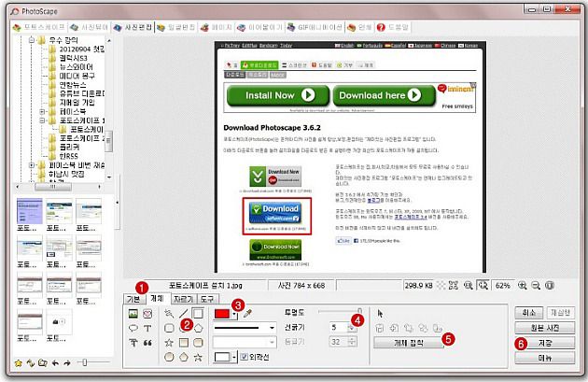Click the 62% zoom percentage field
The image size is (588, 382).
coord(502,286)
